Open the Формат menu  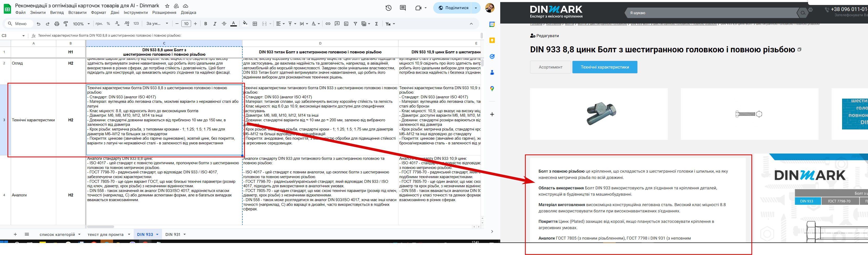tap(98, 13)
